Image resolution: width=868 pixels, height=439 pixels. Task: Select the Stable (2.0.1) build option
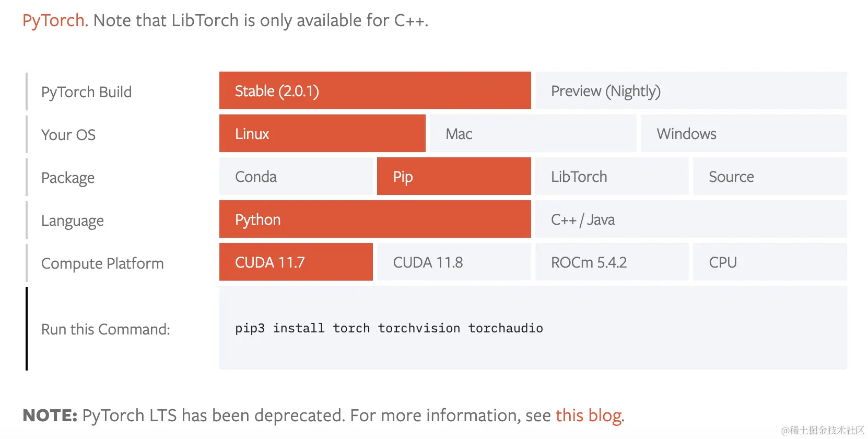pos(375,90)
